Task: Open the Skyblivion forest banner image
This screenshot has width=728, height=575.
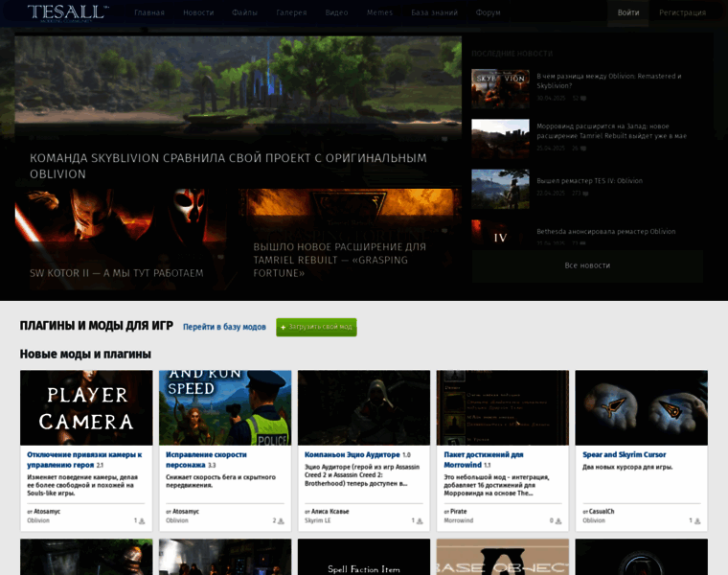Action: click(x=239, y=86)
